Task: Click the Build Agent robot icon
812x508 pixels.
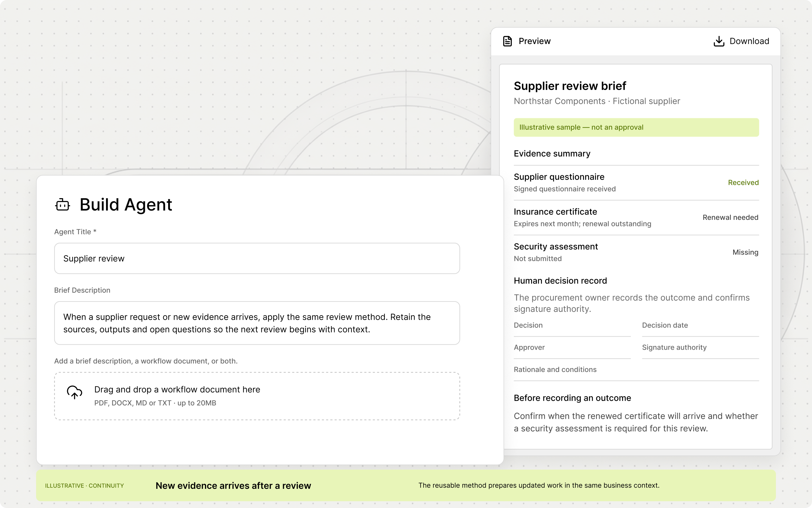Action: [x=63, y=204]
